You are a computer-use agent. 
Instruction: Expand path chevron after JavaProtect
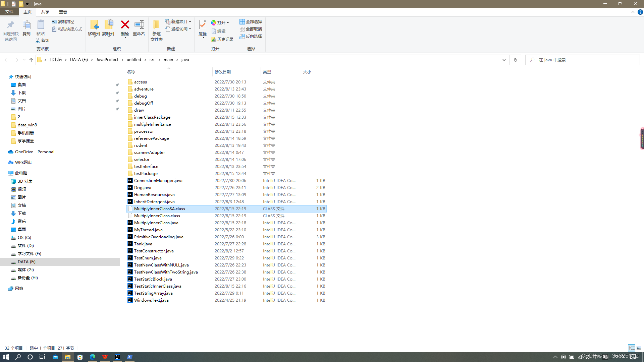[x=123, y=60]
